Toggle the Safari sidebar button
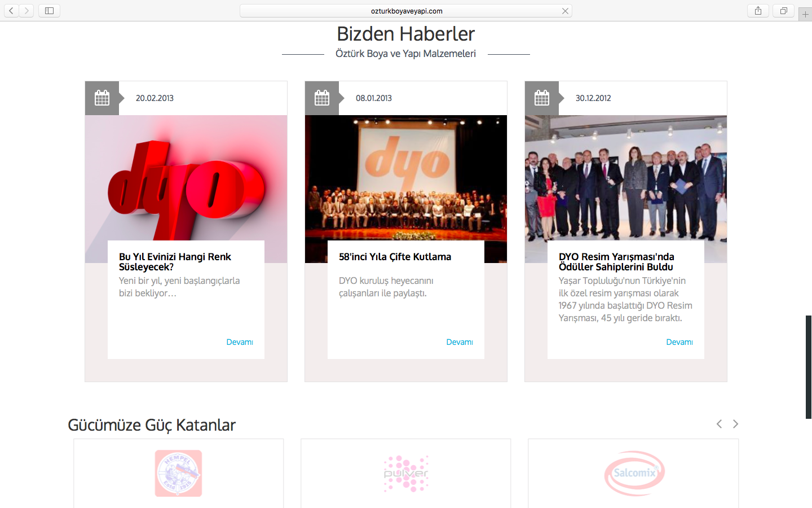 [49, 11]
